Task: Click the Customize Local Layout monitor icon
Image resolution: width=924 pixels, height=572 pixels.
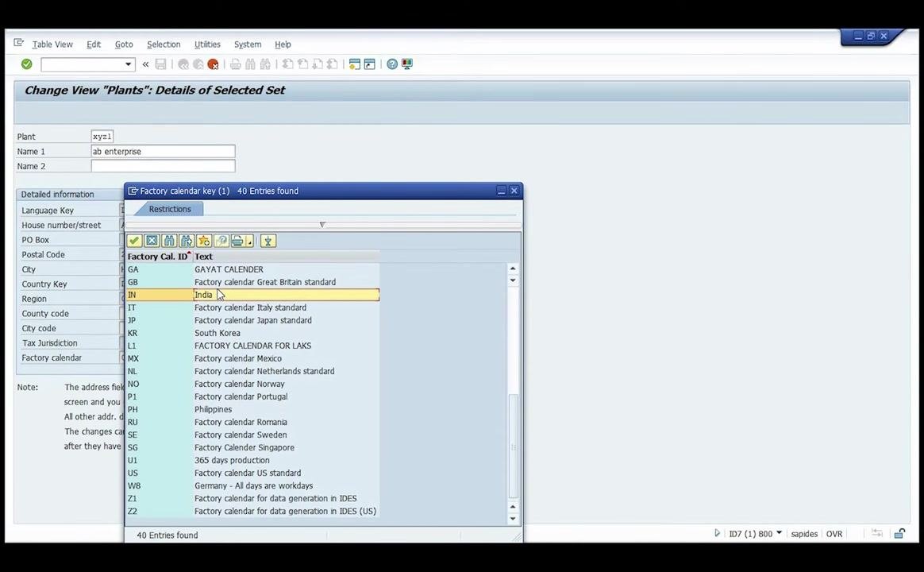Action: [x=407, y=64]
